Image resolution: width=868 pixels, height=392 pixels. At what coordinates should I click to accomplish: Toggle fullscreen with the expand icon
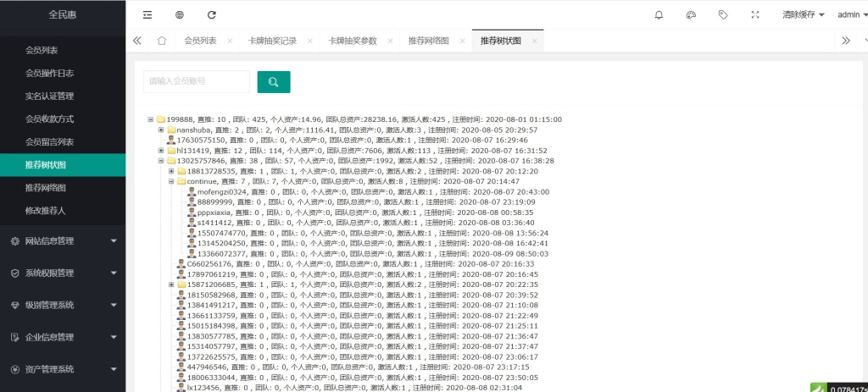pos(755,14)
